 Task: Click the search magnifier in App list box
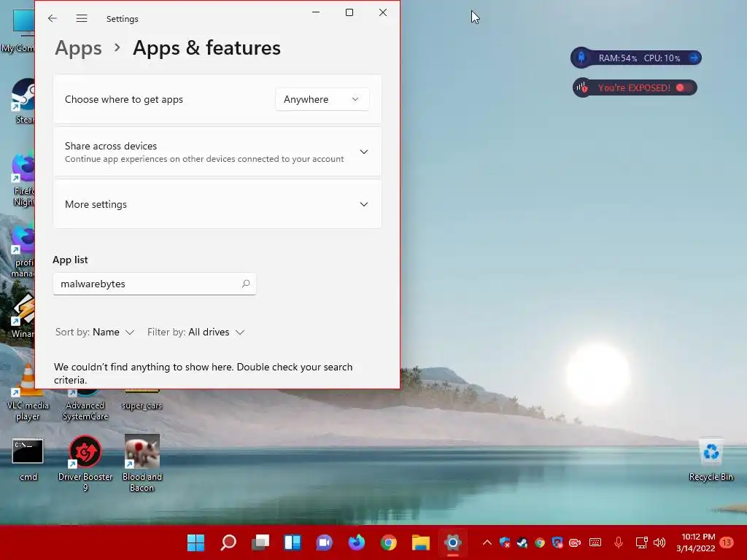point(246,284)
